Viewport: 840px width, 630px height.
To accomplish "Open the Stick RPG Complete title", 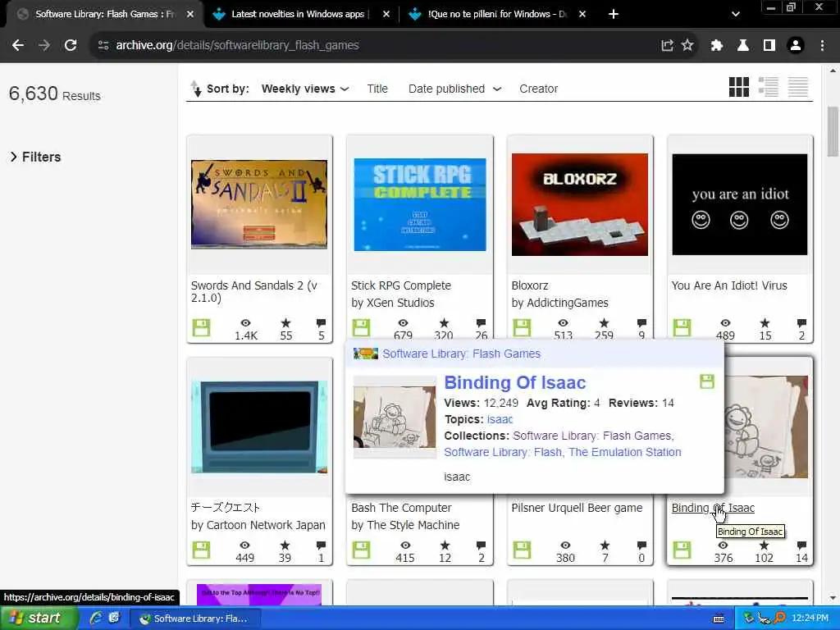I will click(x=401, y=285).
